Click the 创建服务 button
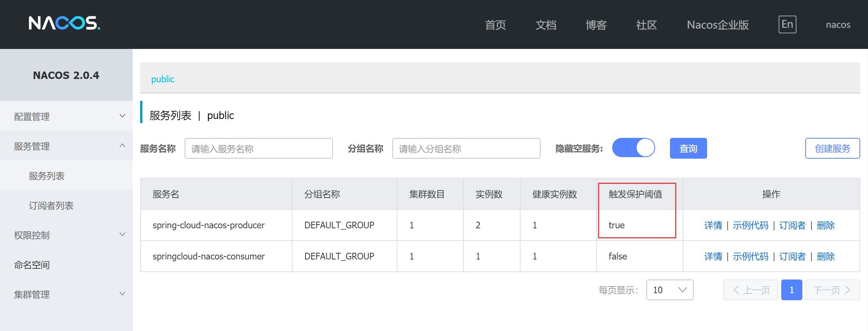This screenshot has width=868, height=331. (832, 148)
